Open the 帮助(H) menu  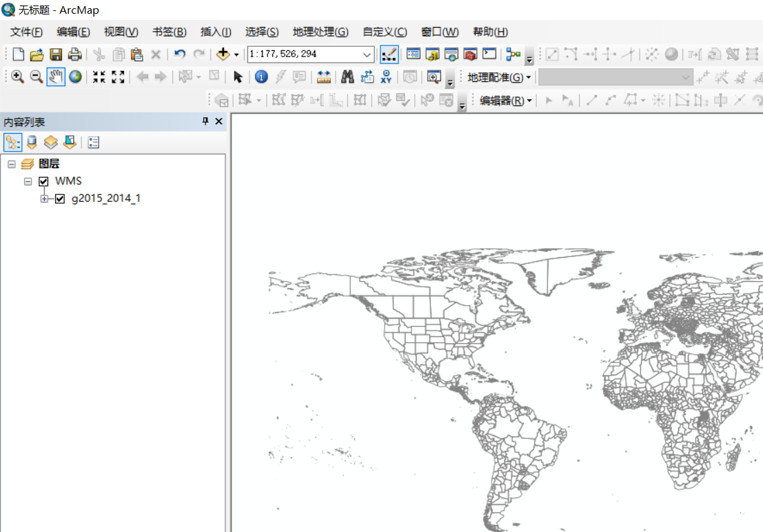point(491,32)
